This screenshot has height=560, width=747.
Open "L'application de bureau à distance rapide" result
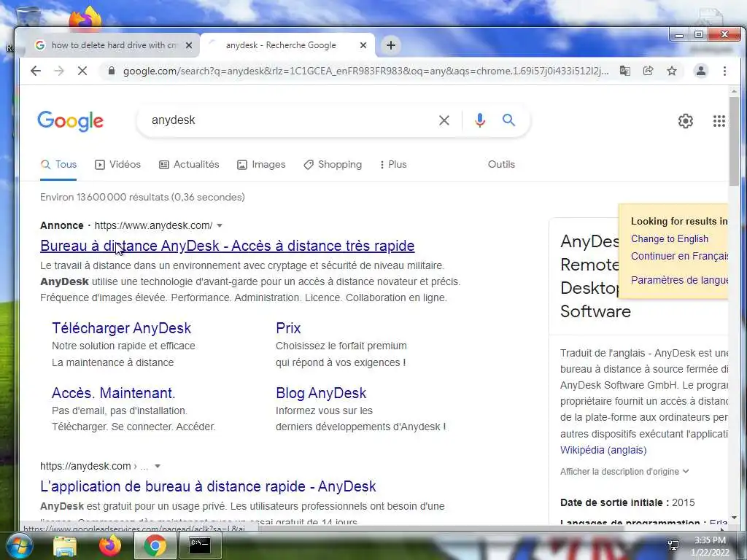pos(208,486)
